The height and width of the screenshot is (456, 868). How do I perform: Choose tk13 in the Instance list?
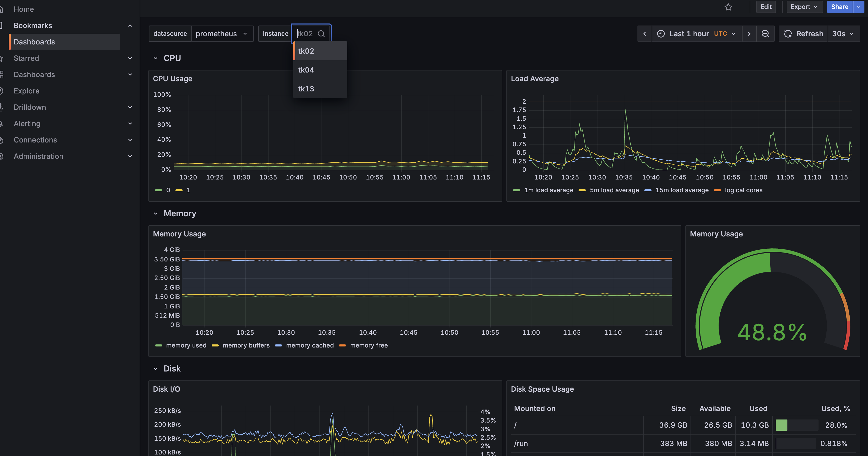pos(306,89)
